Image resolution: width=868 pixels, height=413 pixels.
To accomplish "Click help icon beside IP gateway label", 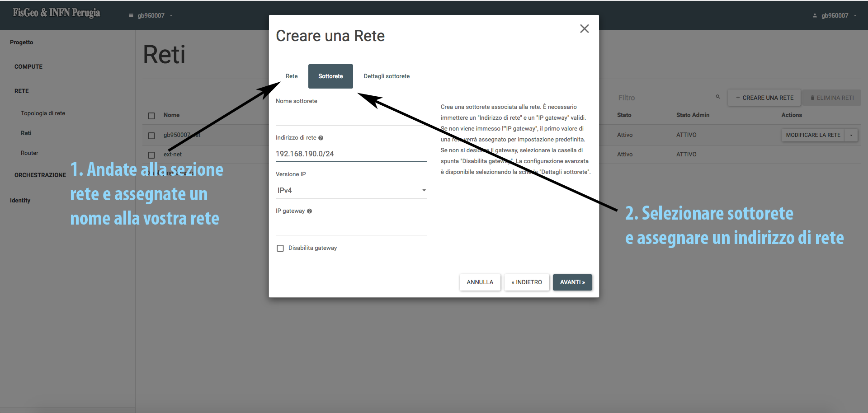I will click(x=309, y=211).
